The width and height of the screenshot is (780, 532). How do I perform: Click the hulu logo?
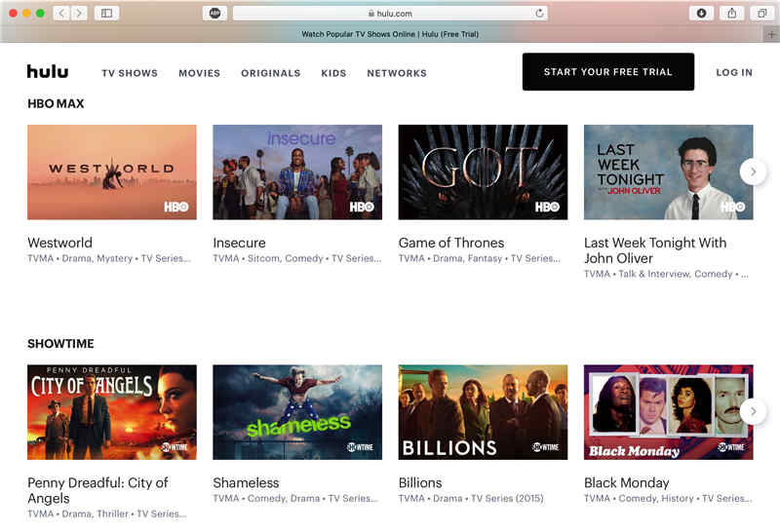click(48, 71)
